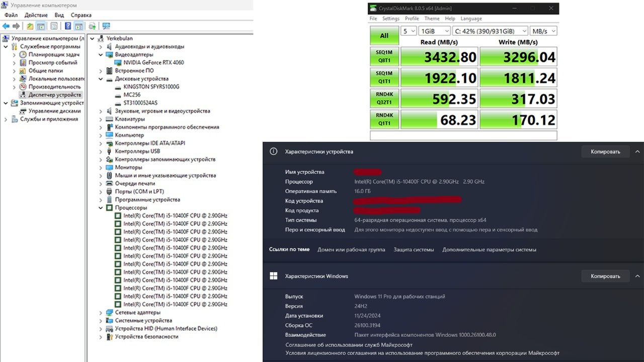Viewport: 644px width, 362px height.
Task: Run the SEQ1M Q8T1 test button
Action: click(384, 57)
